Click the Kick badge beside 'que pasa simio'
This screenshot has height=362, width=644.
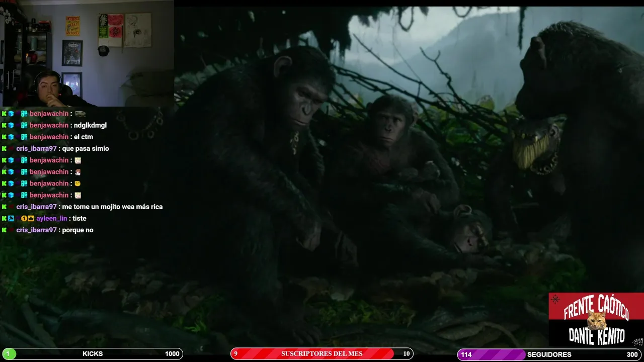coord(4,149)
